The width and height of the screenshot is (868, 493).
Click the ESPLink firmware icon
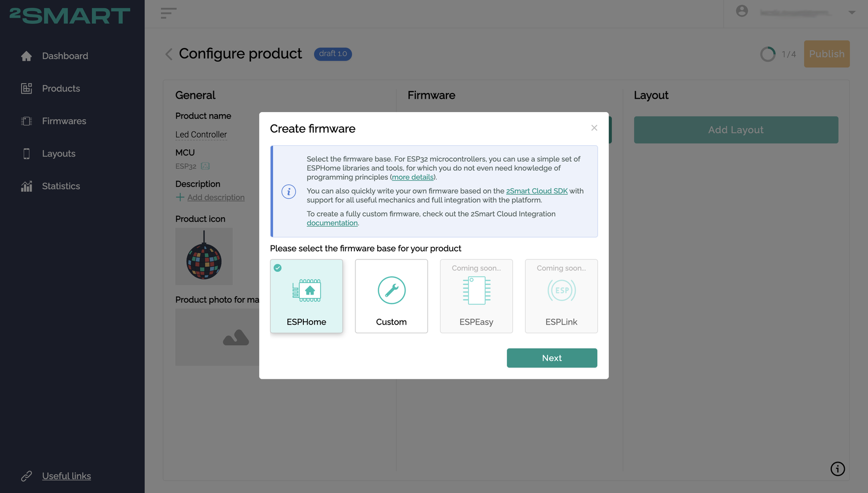click(x=562, y=290)
